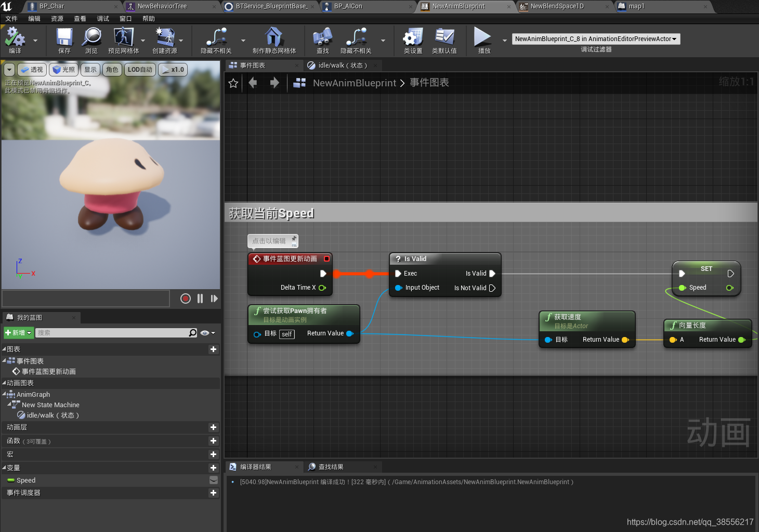Click the Play (播放) toolbar icon
The width and height of the screenshot is (759, 532).
pos(482,37)
